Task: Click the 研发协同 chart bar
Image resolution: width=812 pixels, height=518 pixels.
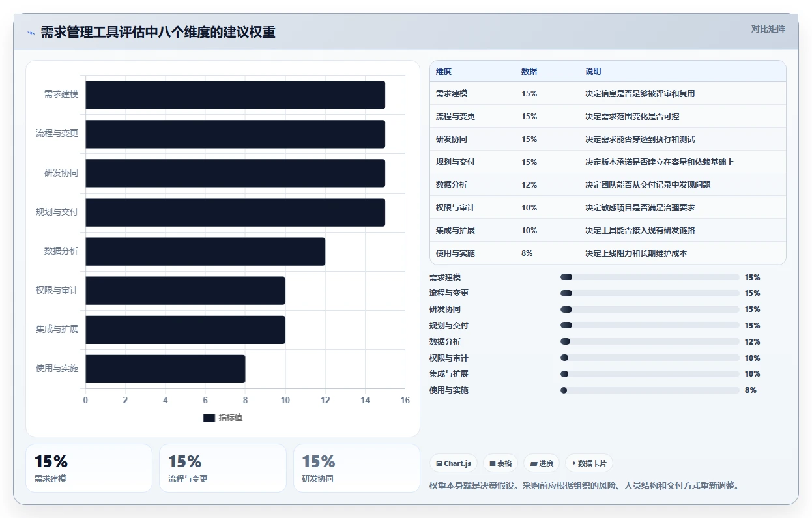Action: click(x=235, y=173)
